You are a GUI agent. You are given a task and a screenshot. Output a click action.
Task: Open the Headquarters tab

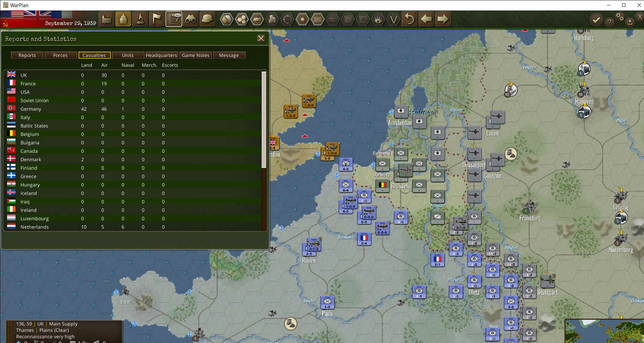(161, 55)
